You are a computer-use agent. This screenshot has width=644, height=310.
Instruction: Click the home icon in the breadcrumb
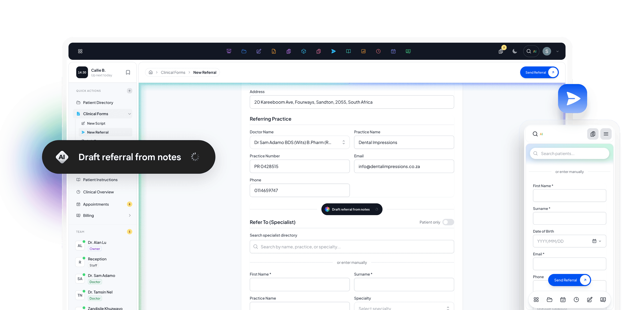151,72
